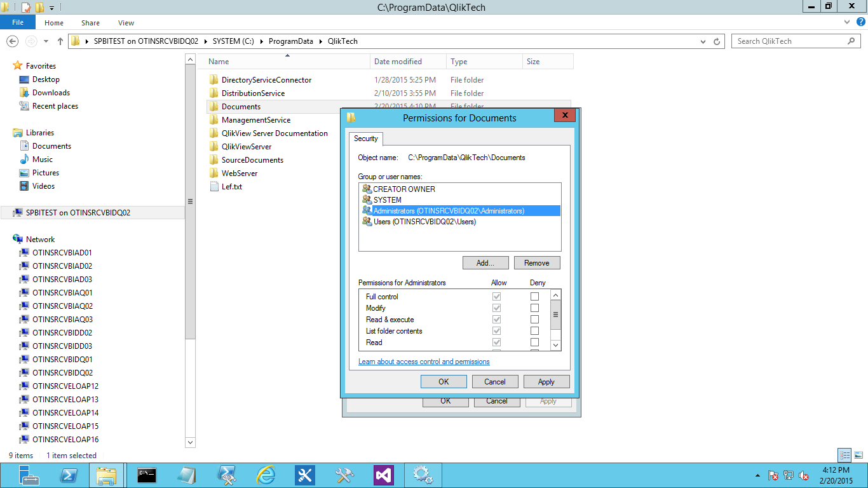Go up one level with Up arrow
The width and height of the screenshot is (868, 488).
click(x=60, y=41)
